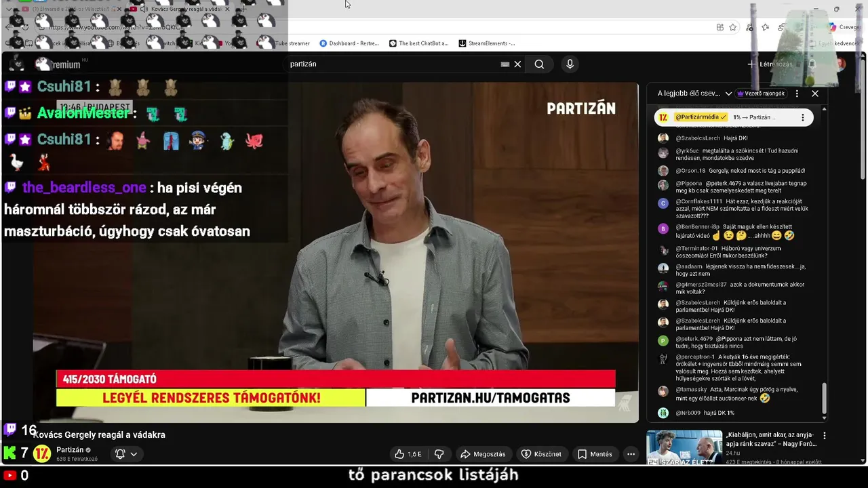The width and height of the screenshot is (868, 488).
Task: Click the video title Kovács Gergely reagál
Action: (99, 435)
